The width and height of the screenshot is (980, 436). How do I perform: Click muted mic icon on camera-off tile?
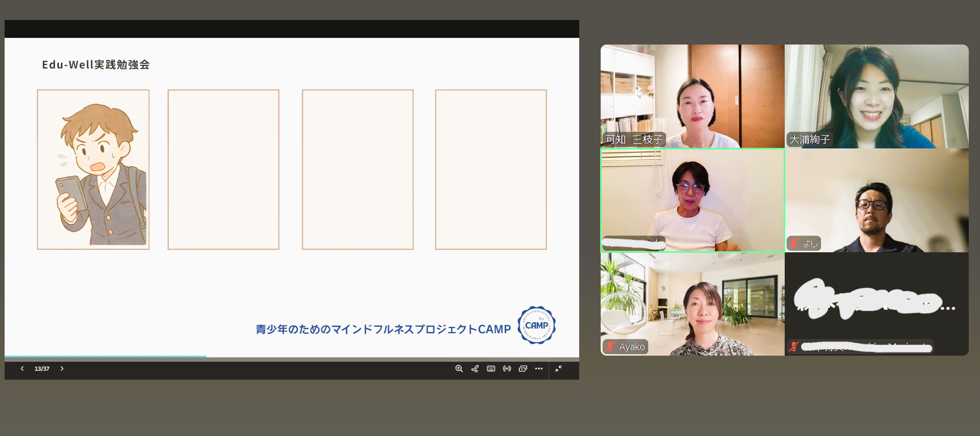click(x=794, y=346)
